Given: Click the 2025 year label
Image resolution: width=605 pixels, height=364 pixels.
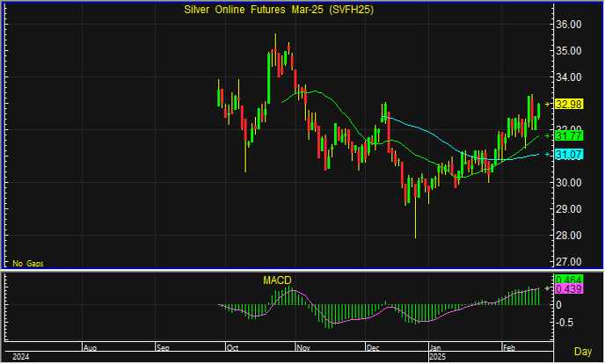Looking at the screenshot, I should tap(437, 357).
